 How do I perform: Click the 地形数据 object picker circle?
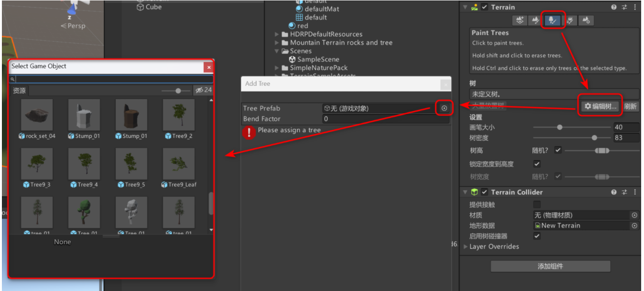(x=635, y=226)
